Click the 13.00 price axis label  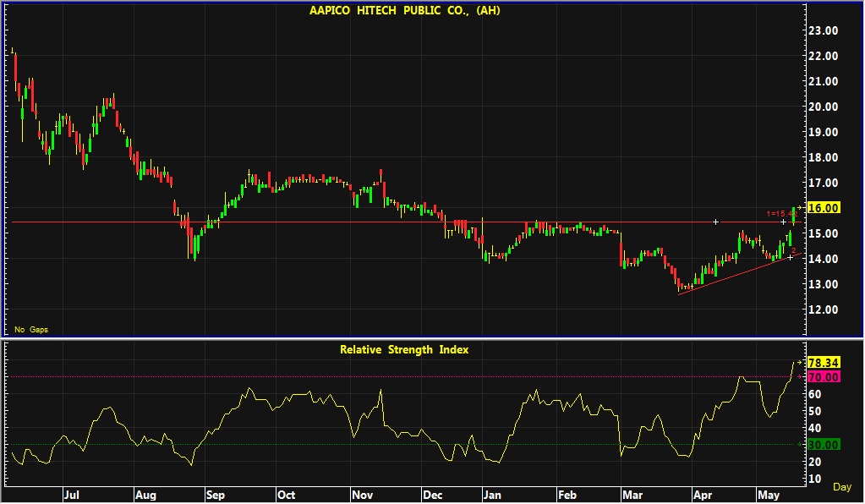pyautogui.click(x=823, y=284)
